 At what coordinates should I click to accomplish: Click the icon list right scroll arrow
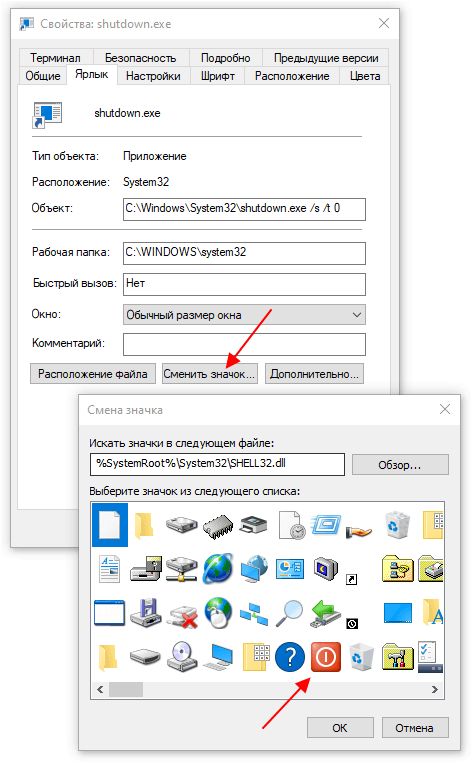pyautogui.click(x=434, y=689)
